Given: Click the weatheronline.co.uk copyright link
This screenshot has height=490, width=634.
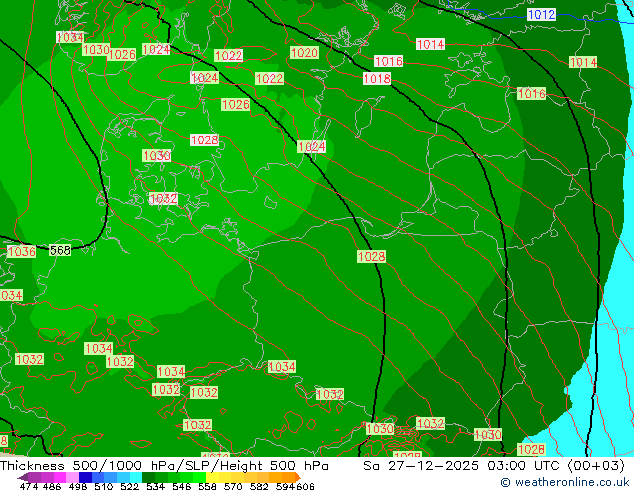Looking at the screenshot, I should (x=564, y=482).
